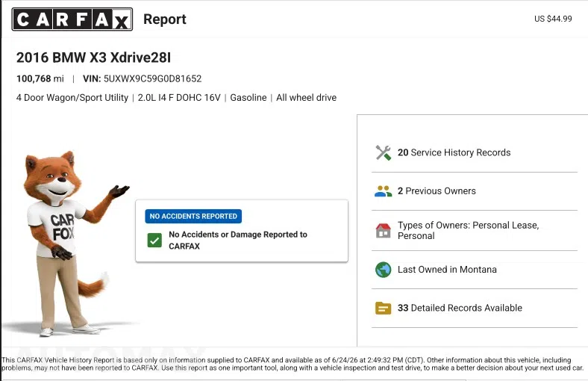588x381 pixels.
Task: Click the house types of owners icon
Action: tap(383, 231)
